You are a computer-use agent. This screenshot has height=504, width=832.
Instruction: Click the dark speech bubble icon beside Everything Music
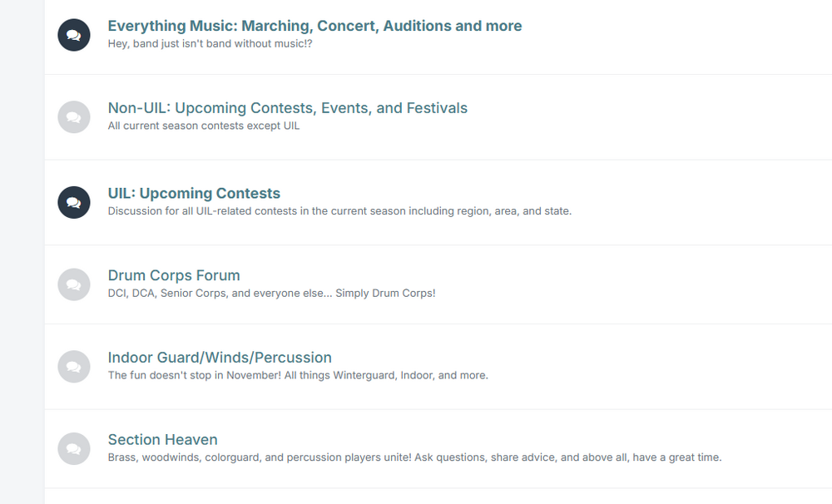73,35
